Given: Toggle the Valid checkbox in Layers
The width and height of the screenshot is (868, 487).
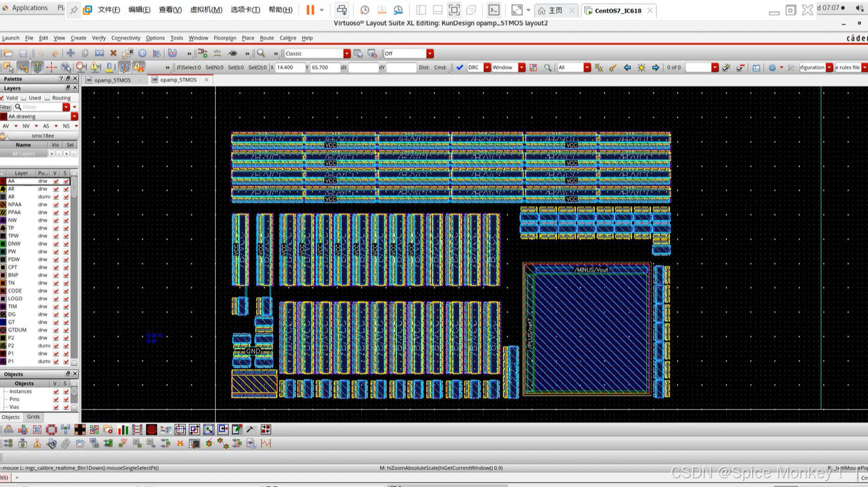Looking at the screenshot, I should pyautogui.click(x=3, y=98).
